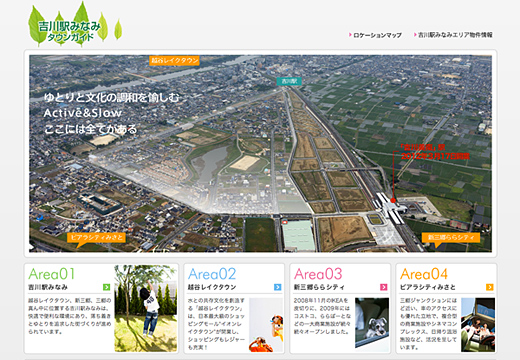Click the blue arrow icon in Area02
The width and height of the screenshot is (520, 360).
[x=277, y=287]
